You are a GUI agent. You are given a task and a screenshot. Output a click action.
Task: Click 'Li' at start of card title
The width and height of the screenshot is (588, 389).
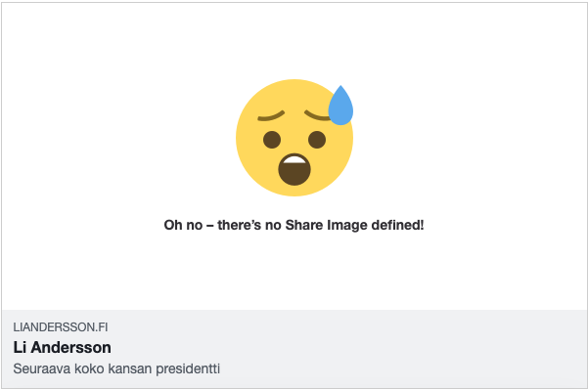tap(20, 347)
